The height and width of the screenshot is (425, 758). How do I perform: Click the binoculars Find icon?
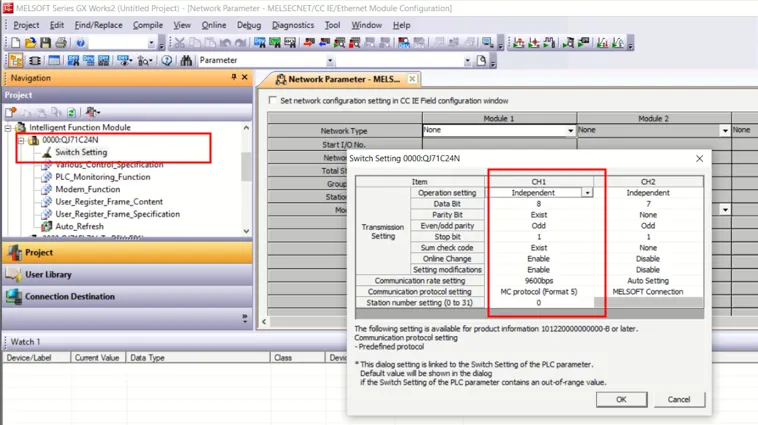click(x=186, y=60)
